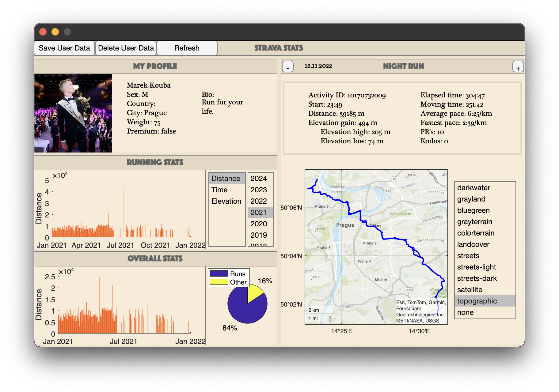Select year 2024 in the year list
The height and width of the screenshot is (392, 559).
click(x=259, y=179)
